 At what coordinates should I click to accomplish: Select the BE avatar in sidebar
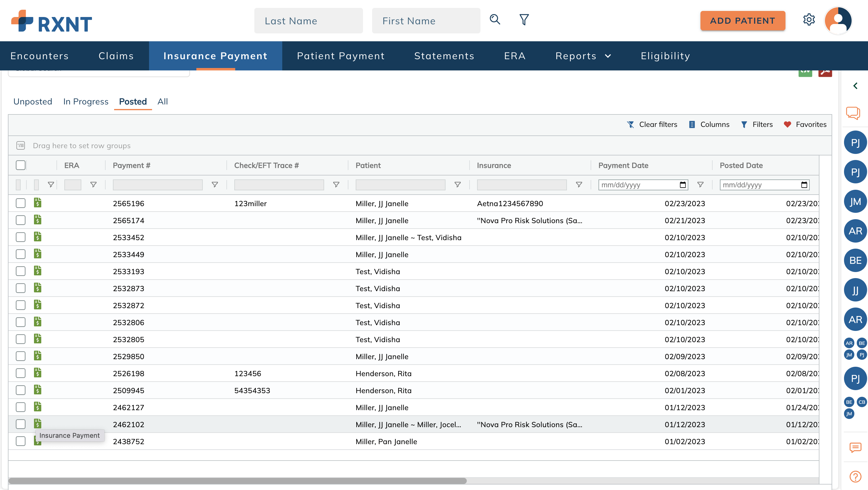855,260
